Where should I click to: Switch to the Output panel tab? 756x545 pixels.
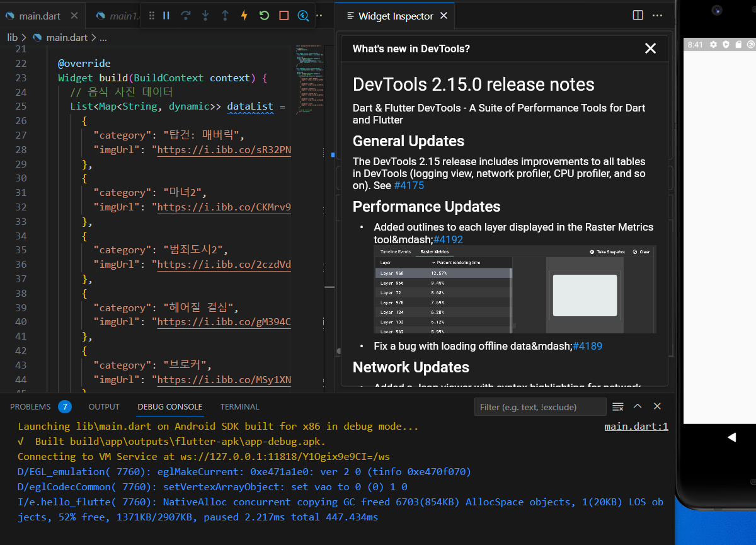[104, 406]
